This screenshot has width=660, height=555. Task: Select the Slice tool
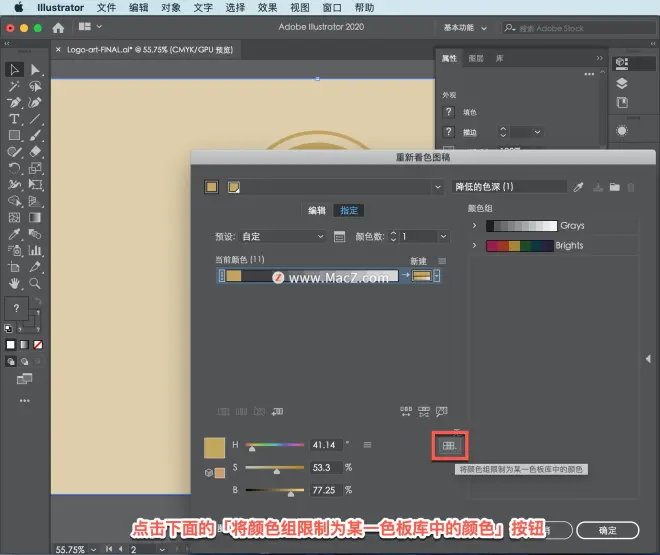35,267
